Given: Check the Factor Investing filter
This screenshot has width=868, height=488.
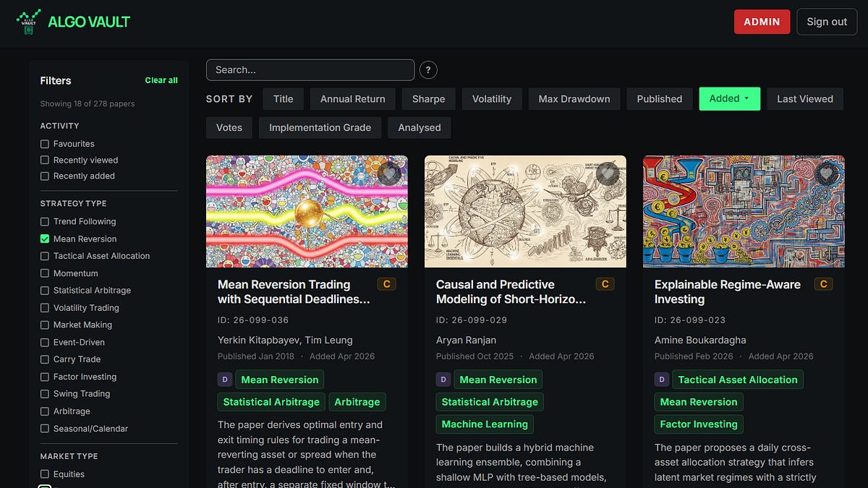Looking at the screenshot, I should pos(45,377).
